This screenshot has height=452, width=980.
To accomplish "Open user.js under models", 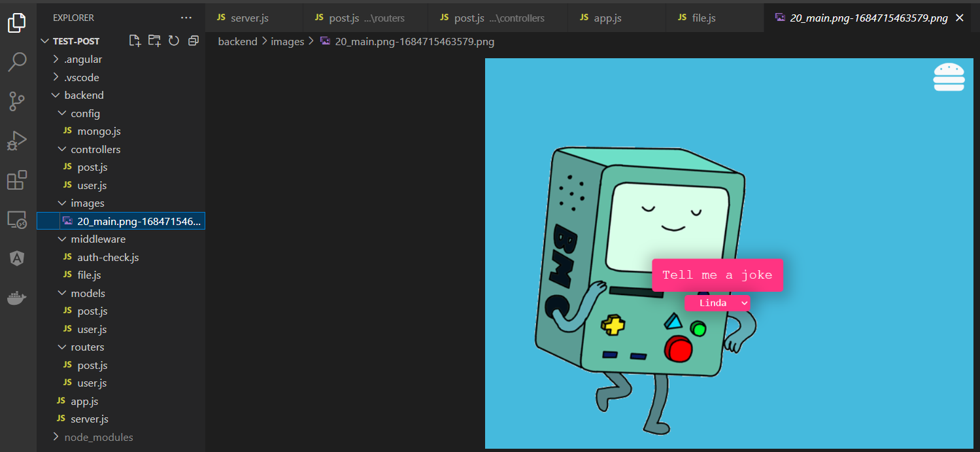I will (120, 329).
